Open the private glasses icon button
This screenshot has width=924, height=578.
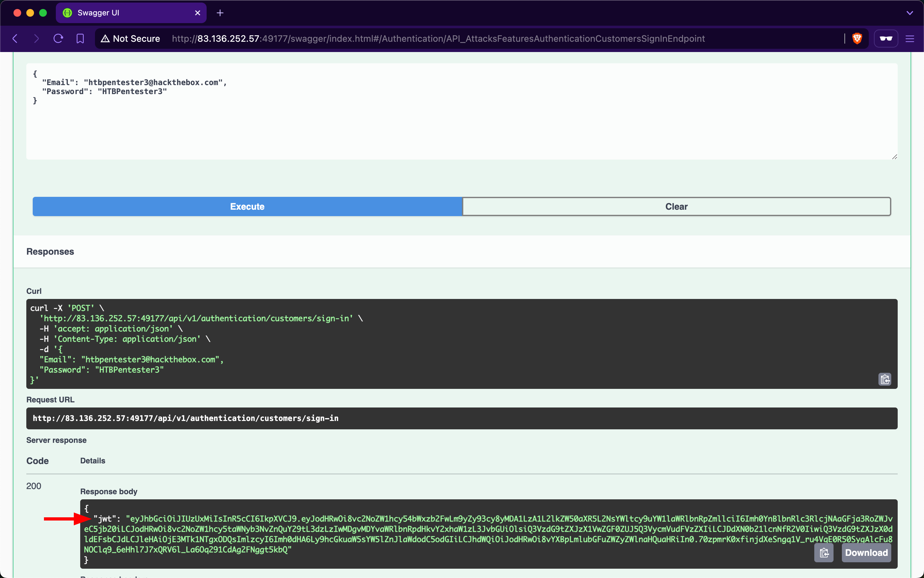tap(886, 39)
